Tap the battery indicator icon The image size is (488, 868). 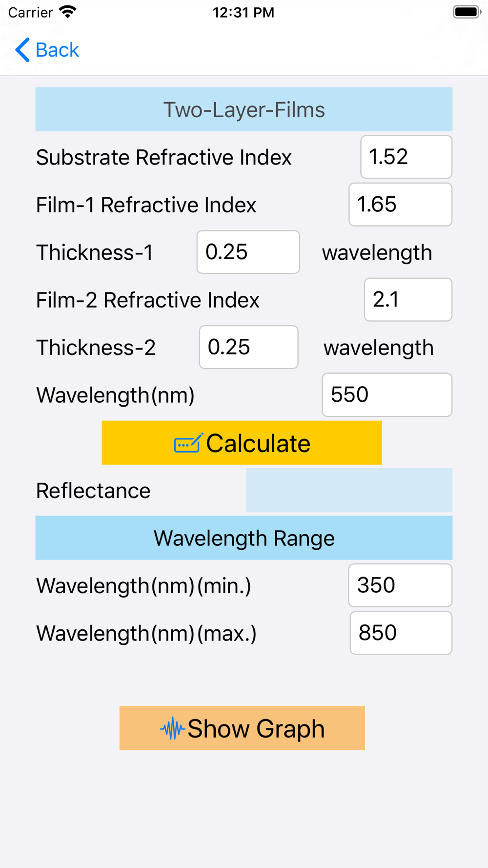tap(467, 12)
